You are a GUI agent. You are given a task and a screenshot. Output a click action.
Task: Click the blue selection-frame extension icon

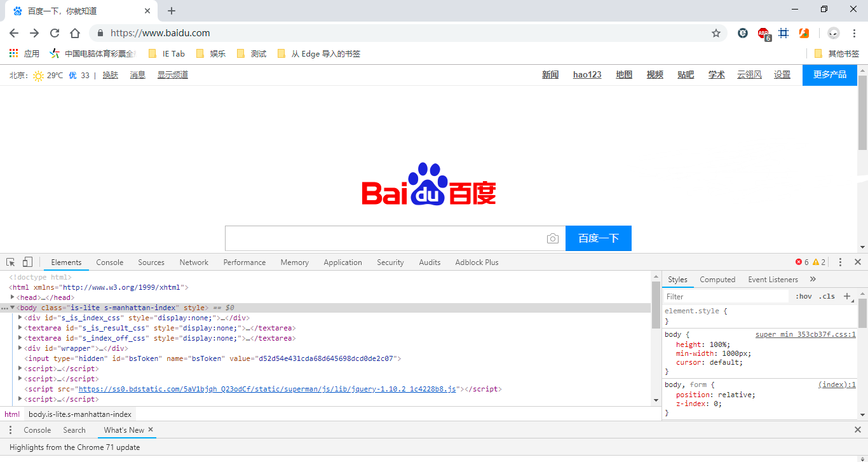pos(784,33)
